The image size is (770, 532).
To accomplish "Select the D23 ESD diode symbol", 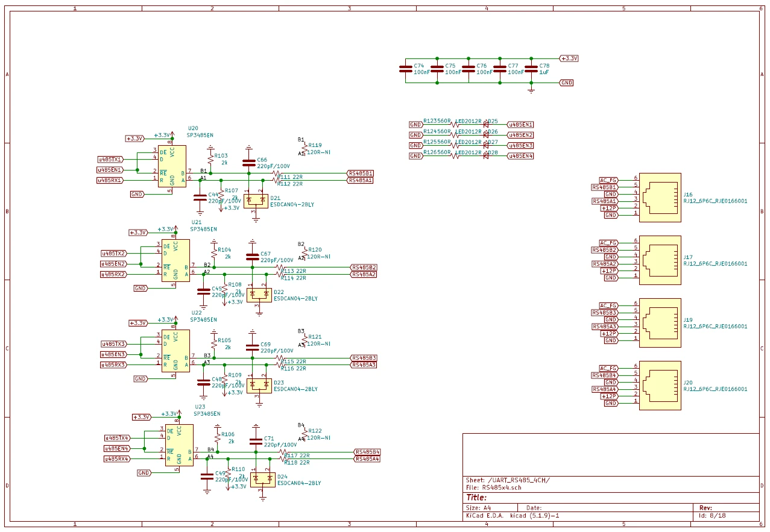I will tap(259, 385).
